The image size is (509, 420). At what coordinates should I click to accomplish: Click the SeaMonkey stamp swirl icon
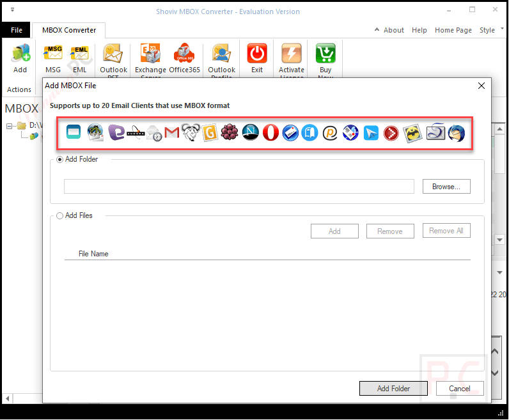click(435, 132)
